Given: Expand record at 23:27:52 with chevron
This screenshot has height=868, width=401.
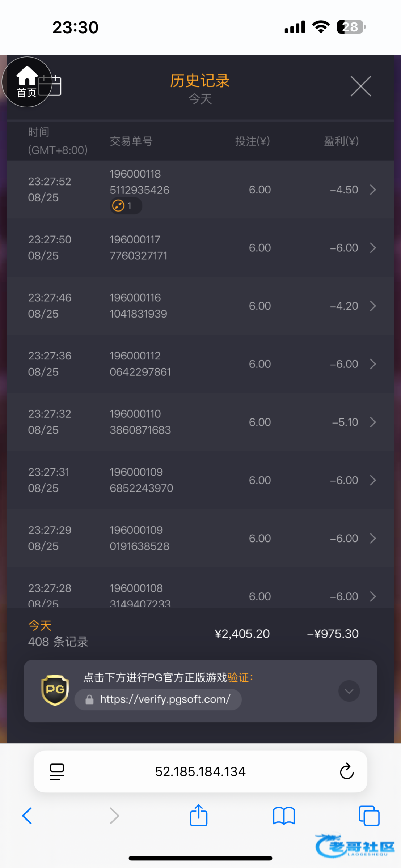Looking at the screenshot, I should coord(373,190).
